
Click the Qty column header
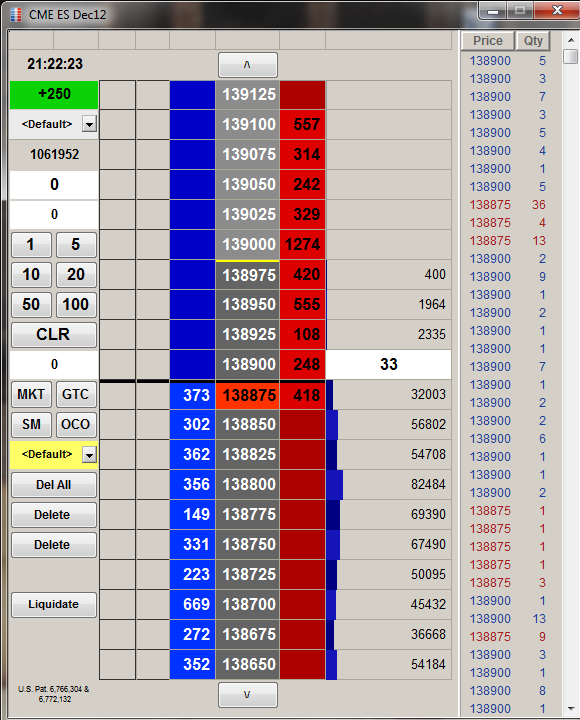pyautogui.click(x=533, y=41)
